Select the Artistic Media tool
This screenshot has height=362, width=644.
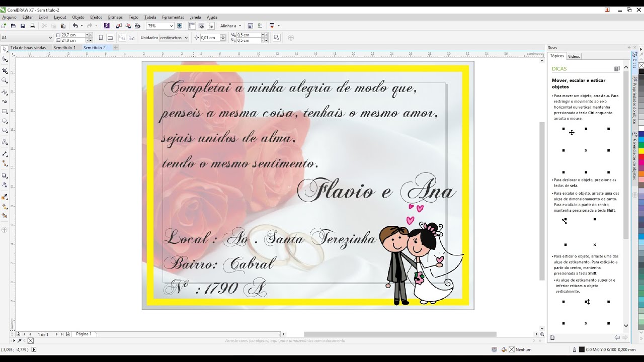(x=5, y=102)
